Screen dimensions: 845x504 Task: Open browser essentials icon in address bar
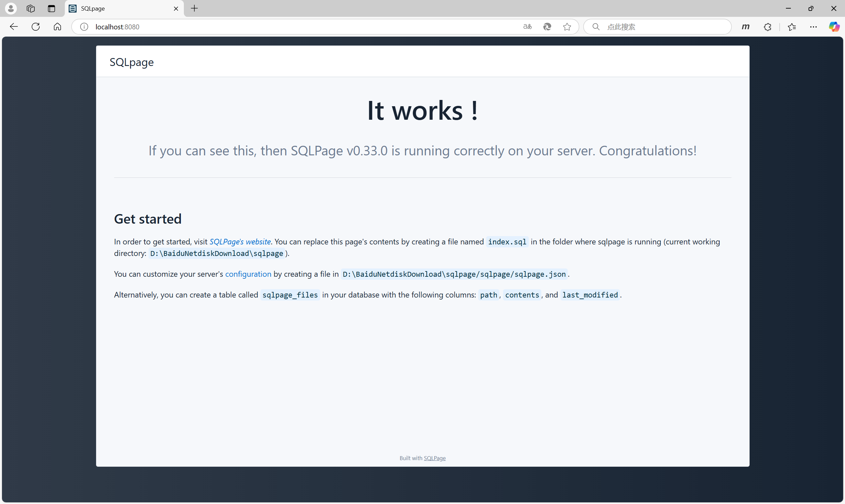(547, 26)
